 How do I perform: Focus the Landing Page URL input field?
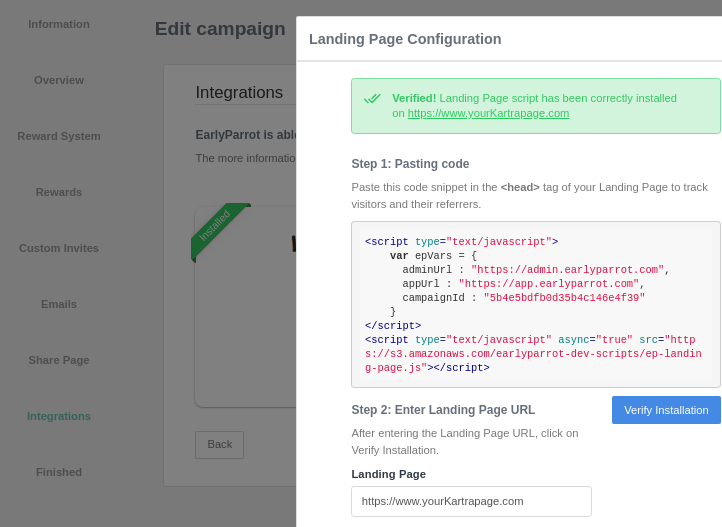pyautogui.click(x=471, y=501)
